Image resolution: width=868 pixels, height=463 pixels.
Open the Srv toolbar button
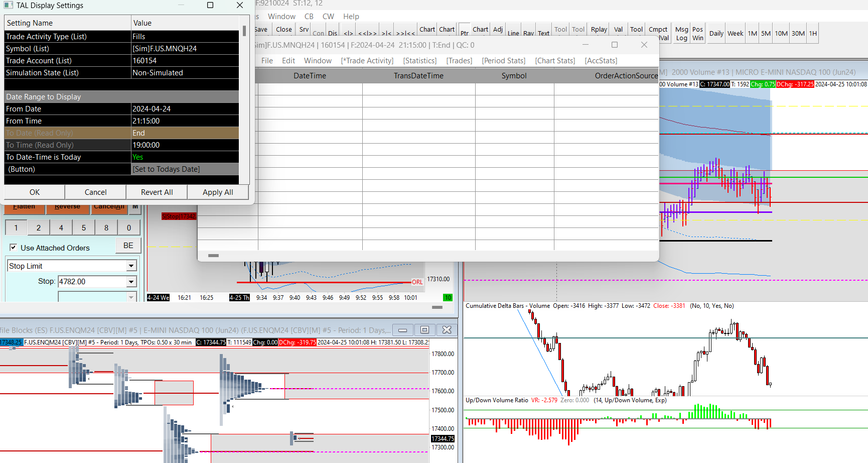coord(304,30)
